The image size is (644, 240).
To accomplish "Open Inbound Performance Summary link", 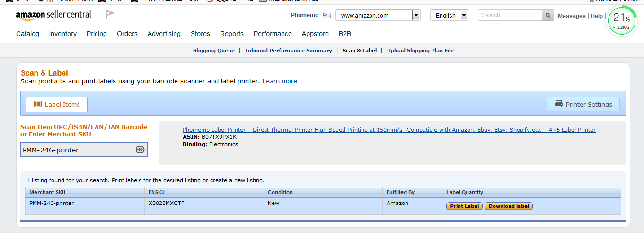I will click(x=289, y=50).
